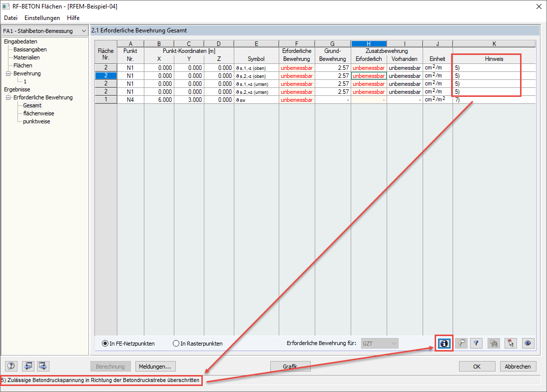Click the X coordinate value 6.000
547x392 pixels.
159,100
